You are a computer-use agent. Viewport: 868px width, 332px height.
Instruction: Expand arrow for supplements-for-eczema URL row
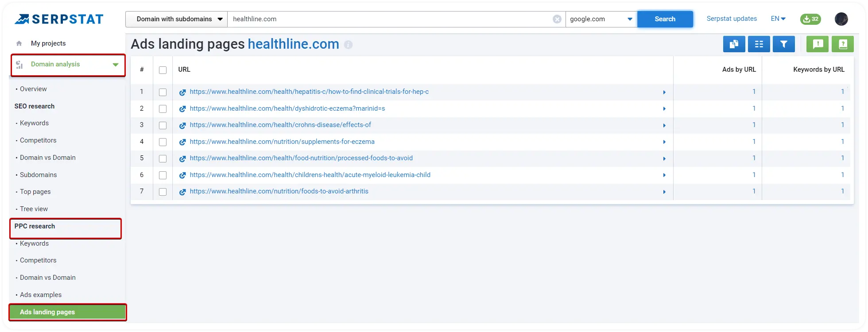pyautogui.click(x=664, y=142)
